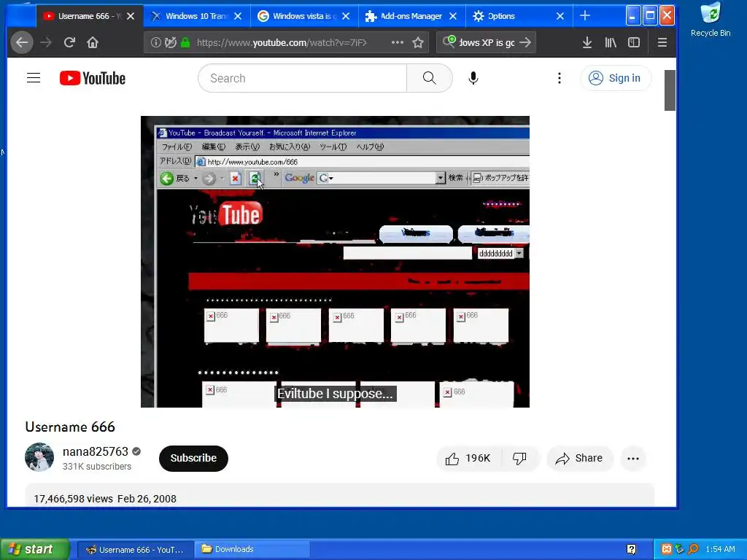747x560 pixels.
Task: Click the tracking protection shield icon
Action: [170, 43]
